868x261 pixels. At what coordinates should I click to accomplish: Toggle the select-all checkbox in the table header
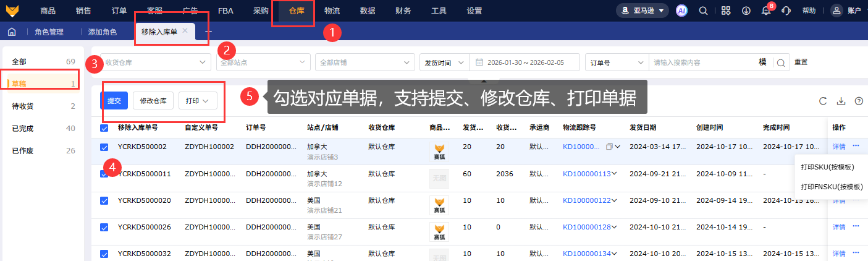104,128
